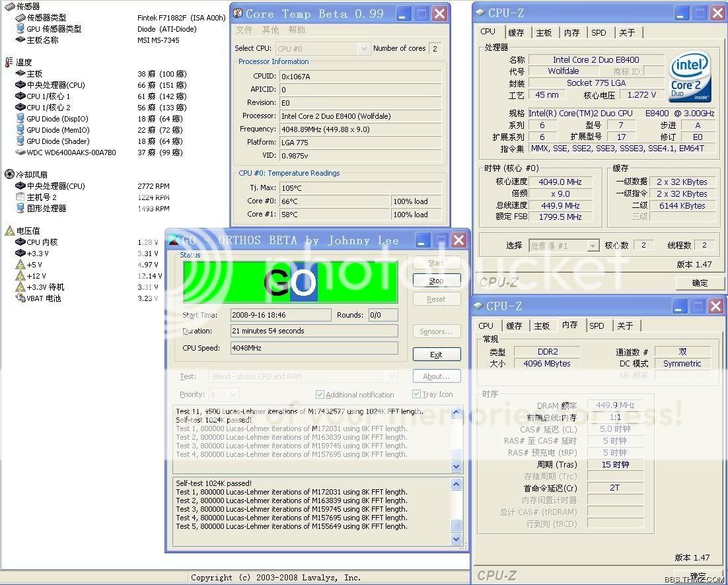
Task: Click the green GO status bar
Action: pyautogui.click(x=290, y=283)
